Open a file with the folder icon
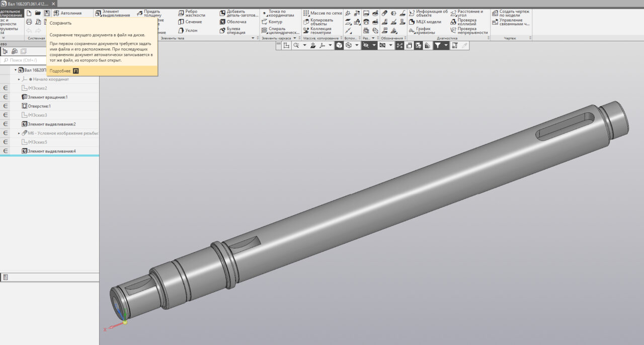Image resolution: width=644 pixels, height=345 pixels. 38,13
